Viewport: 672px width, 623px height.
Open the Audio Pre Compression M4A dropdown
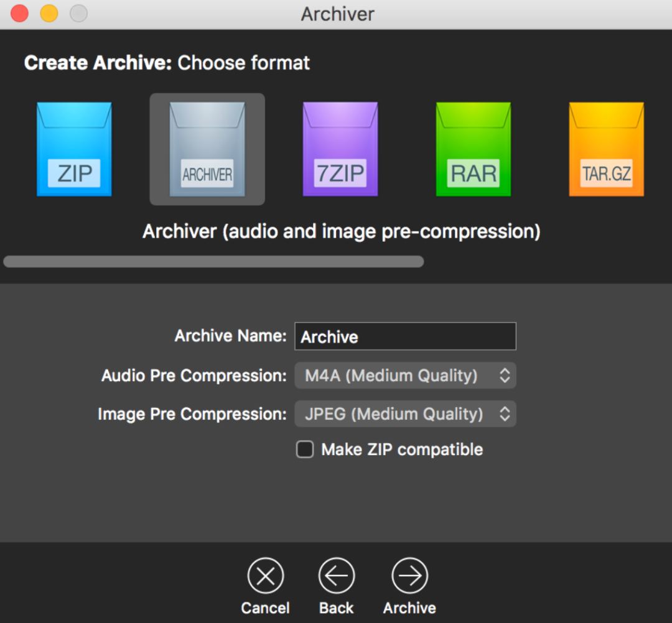405,376
